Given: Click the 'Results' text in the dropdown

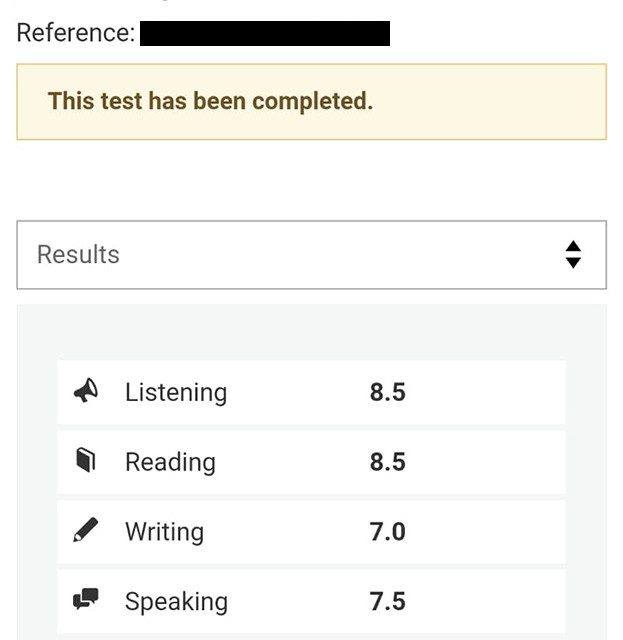Looking at the screenshot, I should pyautogui.click(x=78, y=254).
